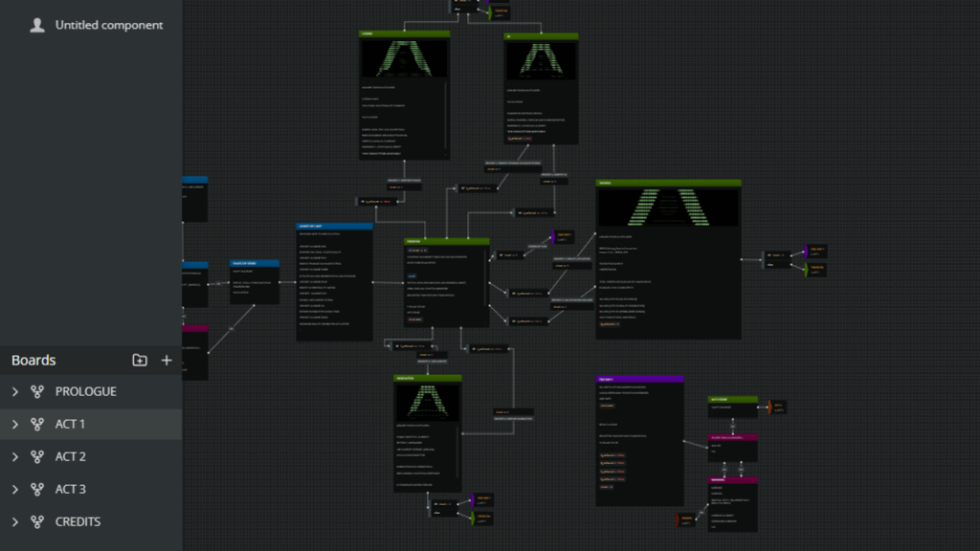Expand the ACT 2 board chevron

pos(15,456)
